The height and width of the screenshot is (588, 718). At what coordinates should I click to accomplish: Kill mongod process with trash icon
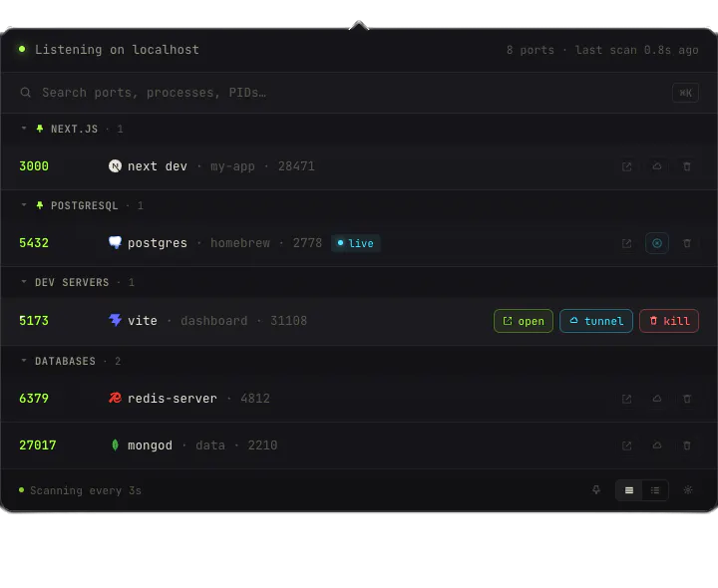[687, 445]
